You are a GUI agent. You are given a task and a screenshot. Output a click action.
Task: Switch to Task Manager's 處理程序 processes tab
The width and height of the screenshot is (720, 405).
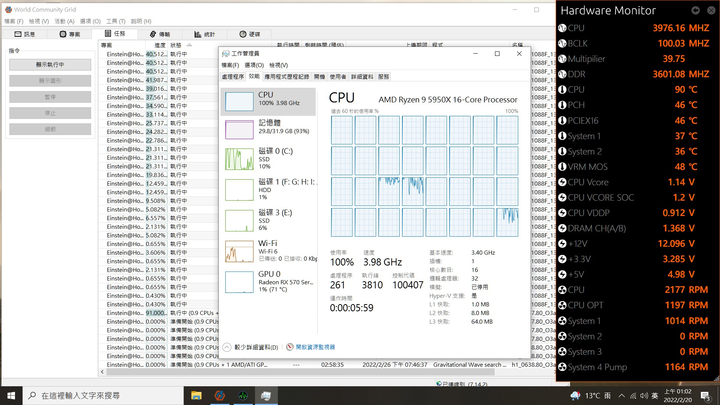tap(233, 77)
